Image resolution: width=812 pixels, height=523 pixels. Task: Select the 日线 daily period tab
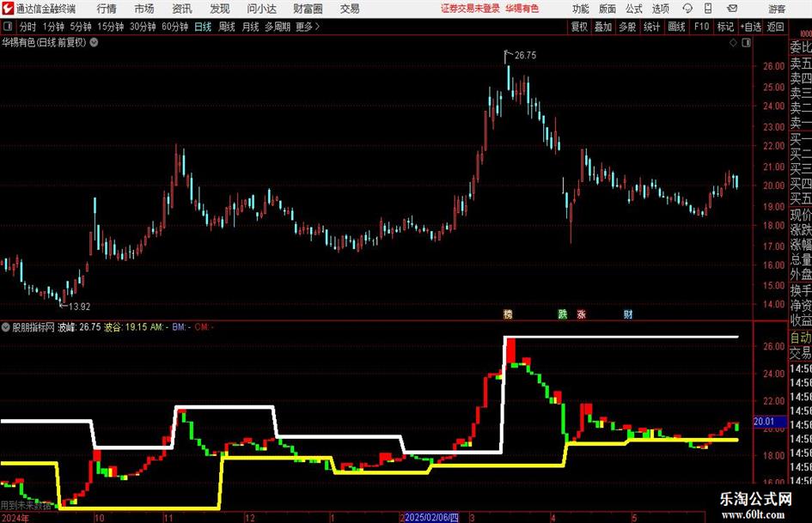(203, 27)
